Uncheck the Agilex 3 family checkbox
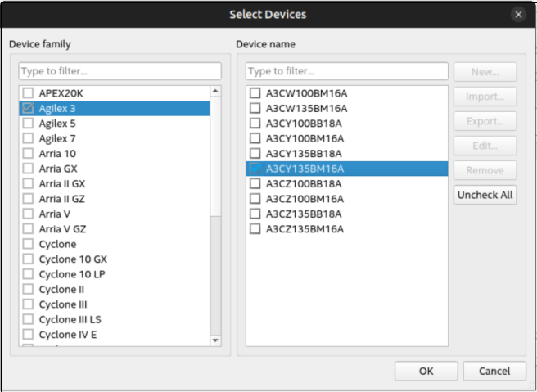The image size is (537, 392). tap(28, 108)
